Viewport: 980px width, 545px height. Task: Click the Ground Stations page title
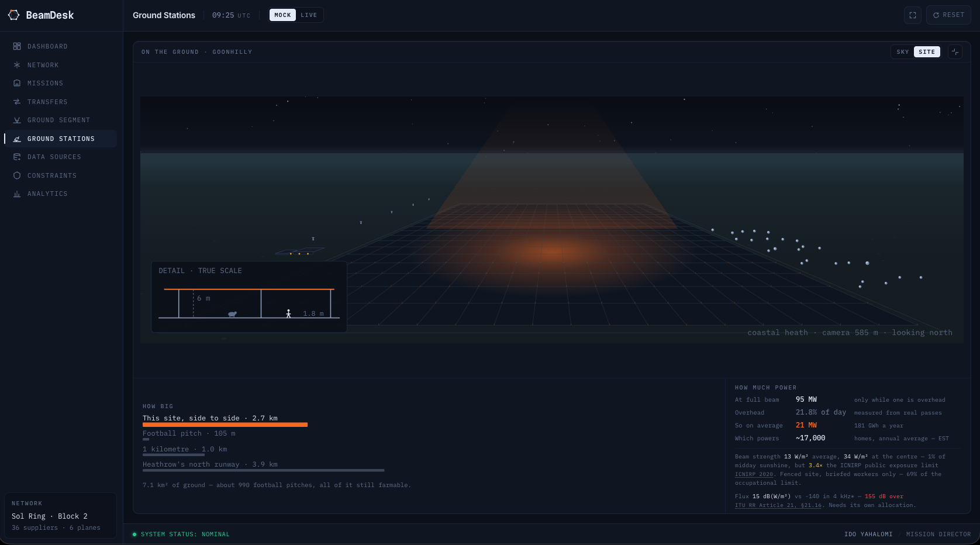pyautogui.click(x=164, y=15)
